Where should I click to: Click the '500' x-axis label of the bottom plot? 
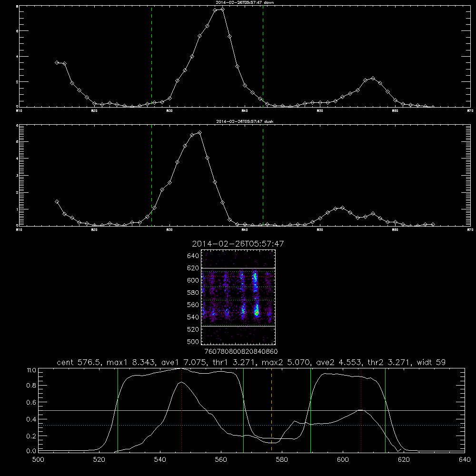(x=38, y=460)
